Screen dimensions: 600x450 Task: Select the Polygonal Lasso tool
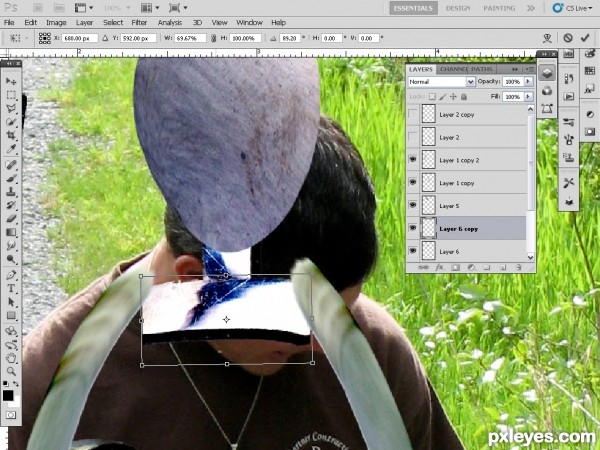(11, 109)
